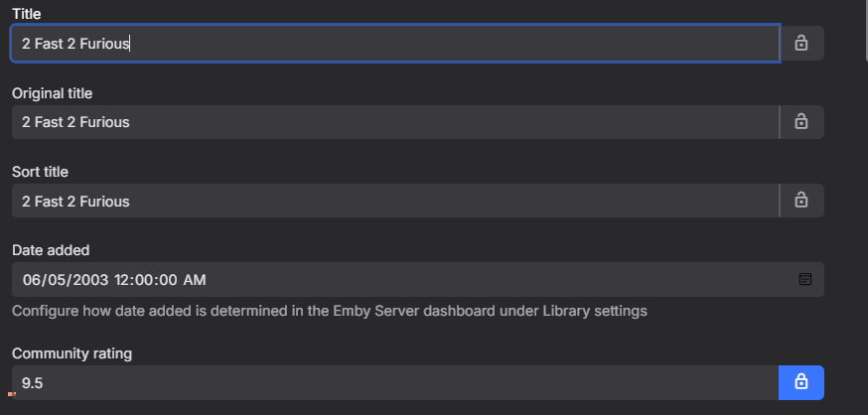
Task: Click inside the Sort title input
Action: (x=397, y=201)
